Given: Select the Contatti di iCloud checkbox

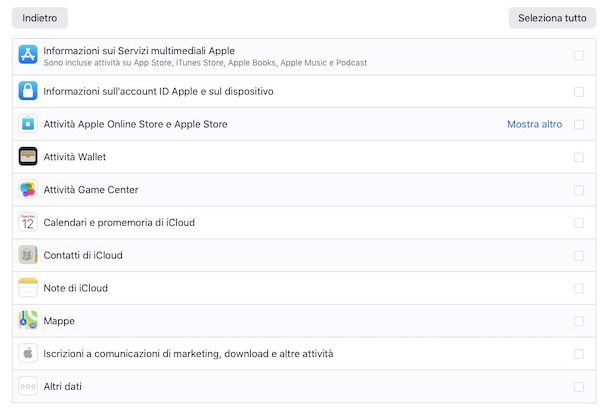Looking at the screenshot, I should (579, 256).
